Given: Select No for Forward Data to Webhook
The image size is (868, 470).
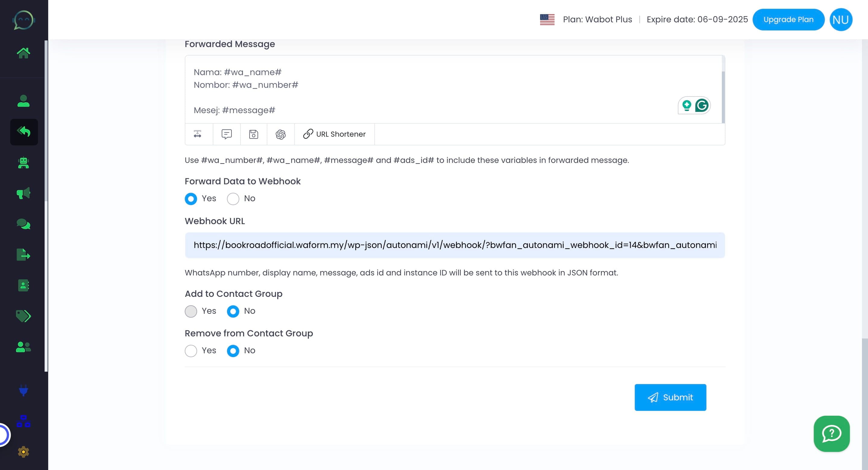Looking at the screenshot, I should click(x=233, y=198).
